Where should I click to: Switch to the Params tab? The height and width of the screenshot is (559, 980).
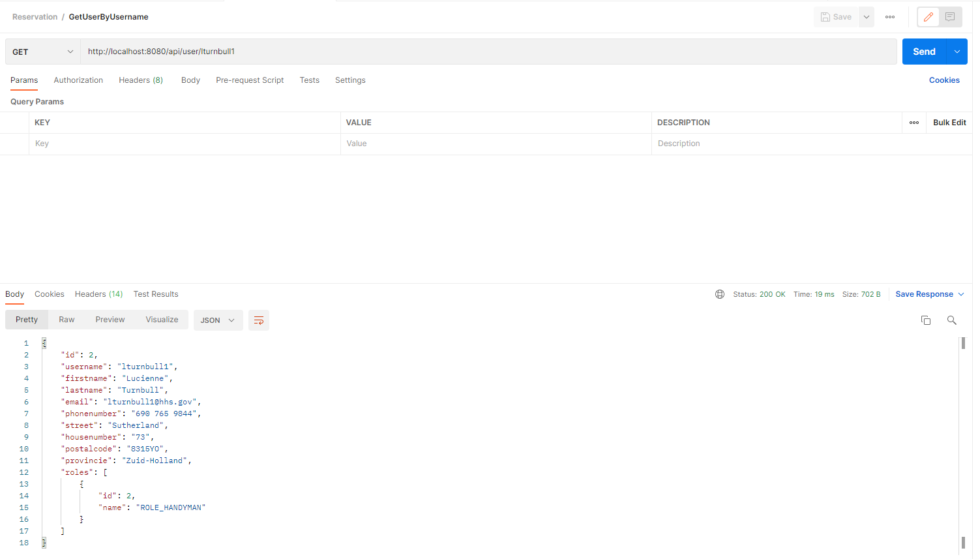click(24, 80)
